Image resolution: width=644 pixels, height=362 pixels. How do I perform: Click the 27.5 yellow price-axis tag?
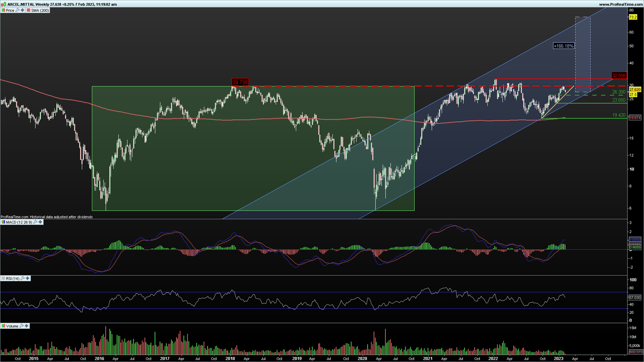pyautogui.click(x=633, y=94)
